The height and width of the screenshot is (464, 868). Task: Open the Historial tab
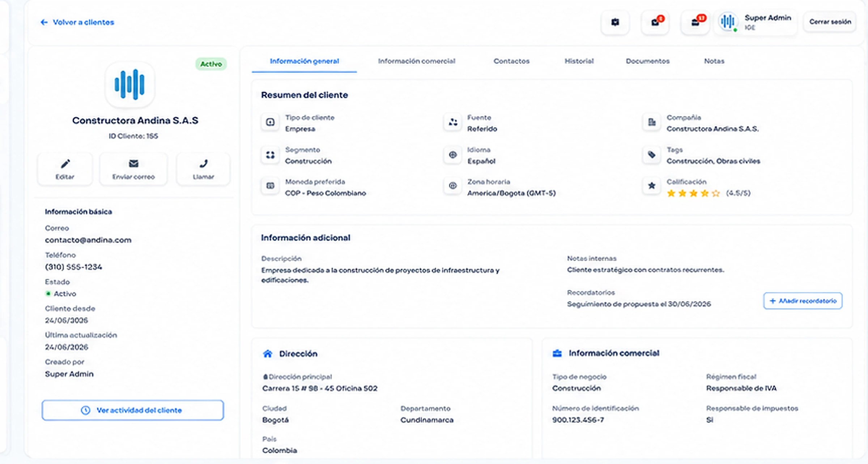579,61
